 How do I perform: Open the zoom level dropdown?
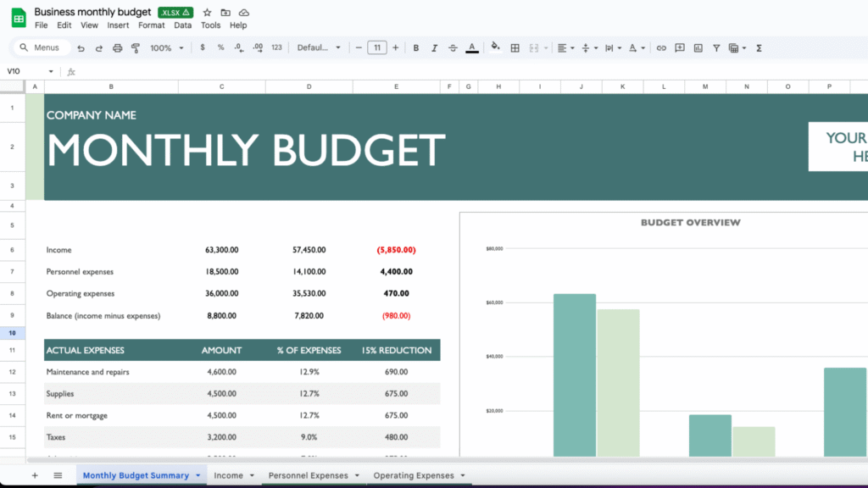click(165, 48)
